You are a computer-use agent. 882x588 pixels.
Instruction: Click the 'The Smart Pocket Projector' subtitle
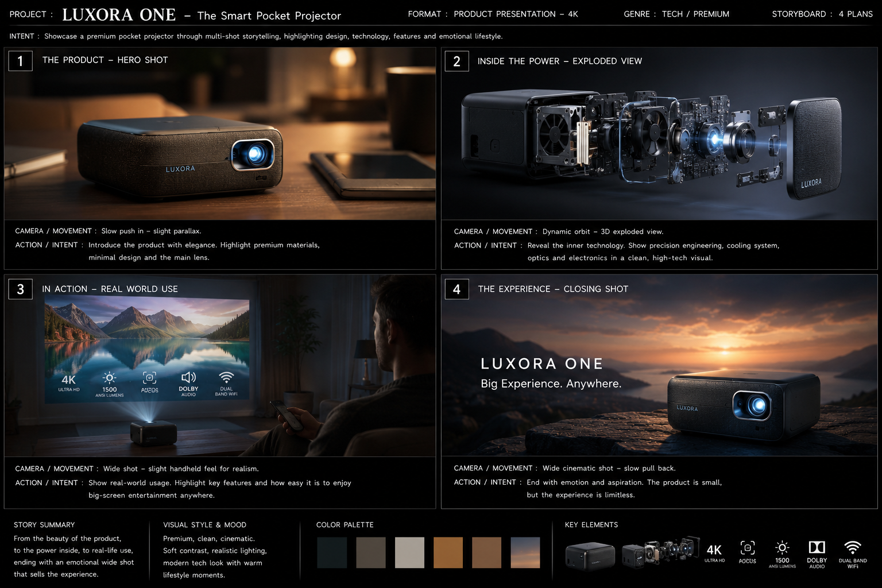click(269, 16)
